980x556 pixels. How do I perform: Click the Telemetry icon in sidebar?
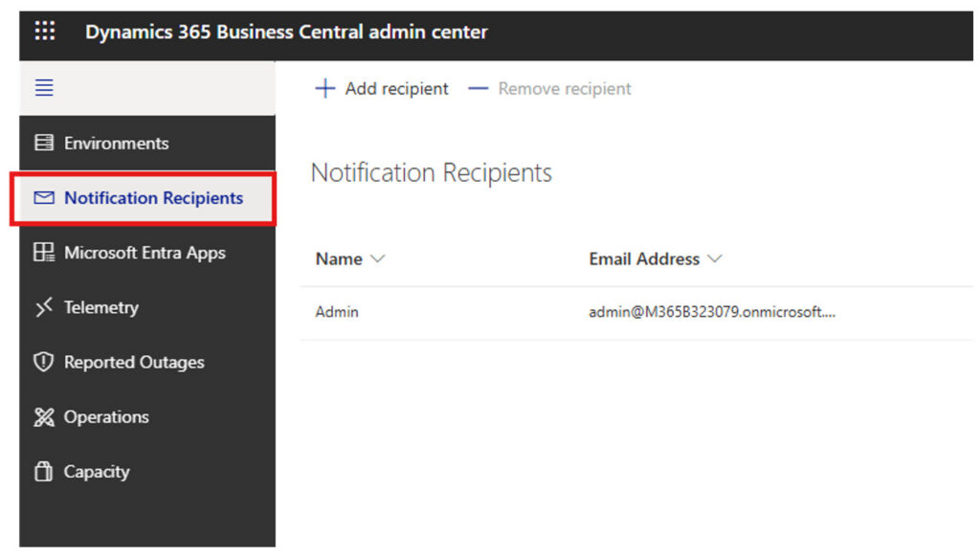pyautogui.click(x=44, y=307)
